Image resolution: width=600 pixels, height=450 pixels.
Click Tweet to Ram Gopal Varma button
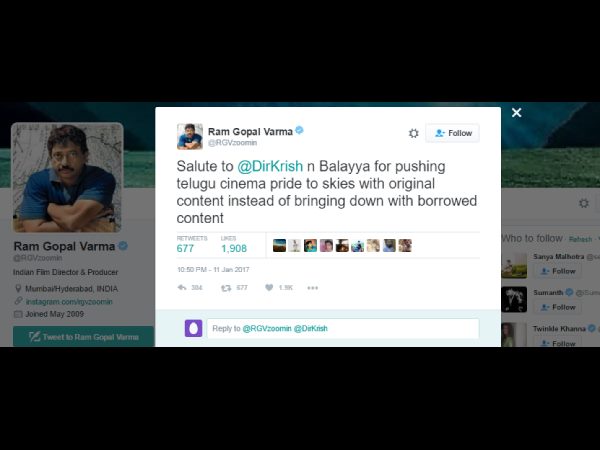click(83, 337)
